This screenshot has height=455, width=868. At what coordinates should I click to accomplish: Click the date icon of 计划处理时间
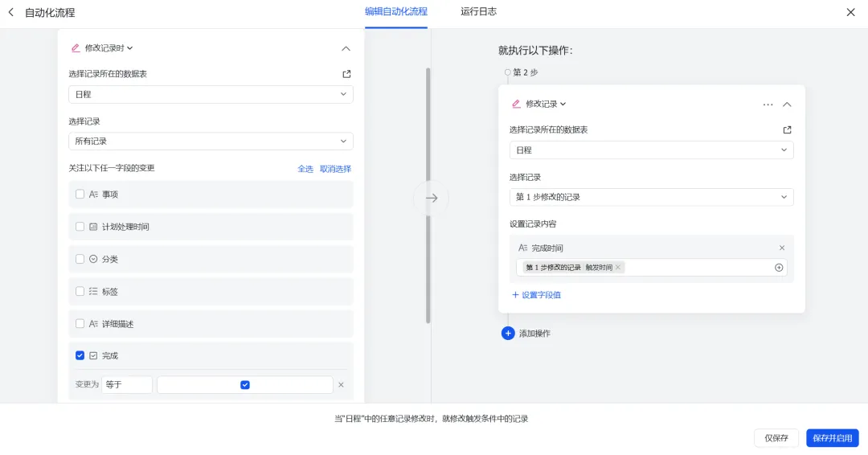(93, 227)
